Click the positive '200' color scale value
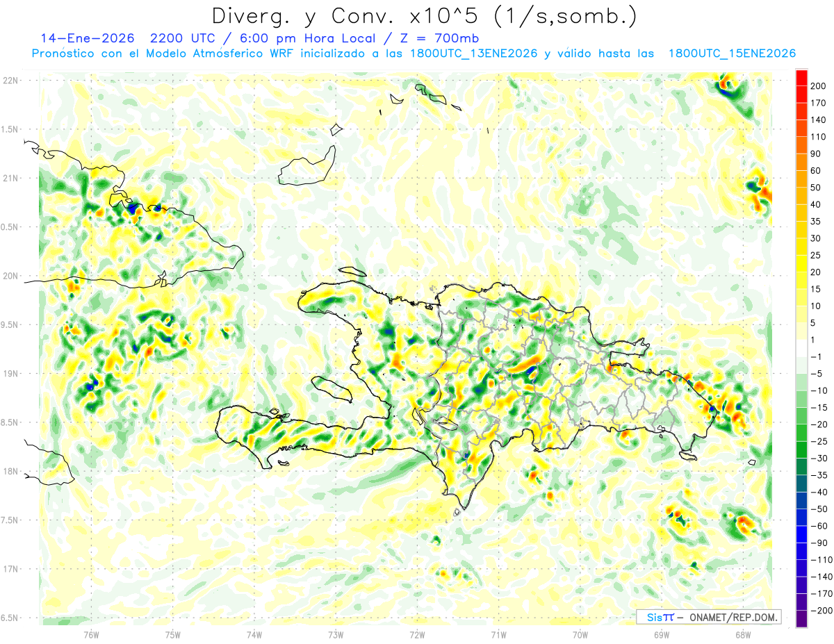The width and height of the screenshot is (834, 644). tap(819, 86)
